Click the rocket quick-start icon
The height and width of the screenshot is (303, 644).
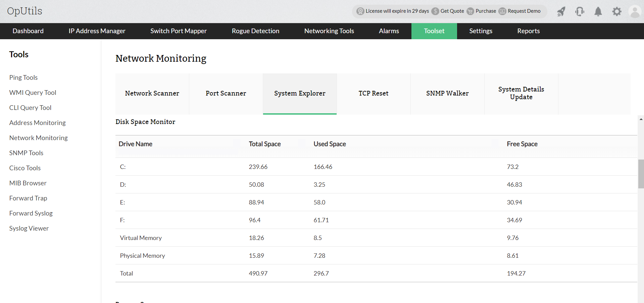[561, 12]
